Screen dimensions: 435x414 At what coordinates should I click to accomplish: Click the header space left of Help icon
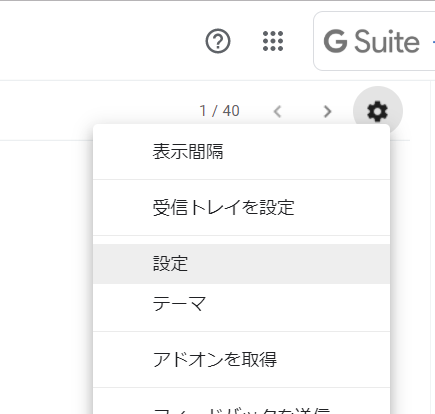[100, 41]
